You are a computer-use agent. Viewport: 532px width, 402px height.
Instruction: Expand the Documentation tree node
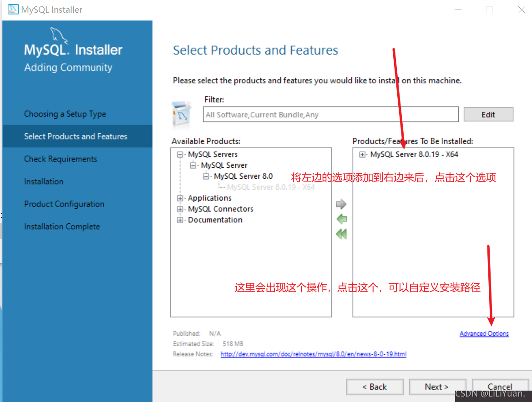click(180, 220)
